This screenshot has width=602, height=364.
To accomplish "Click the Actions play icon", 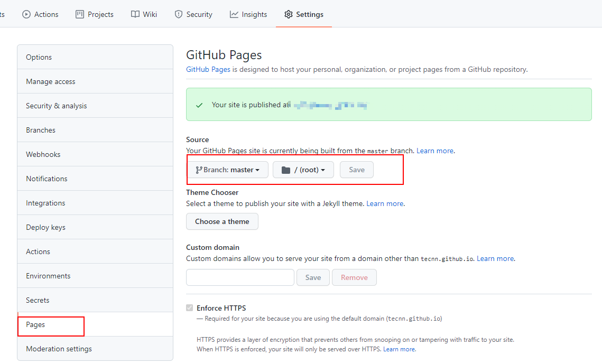I will [x=26, y=14].
